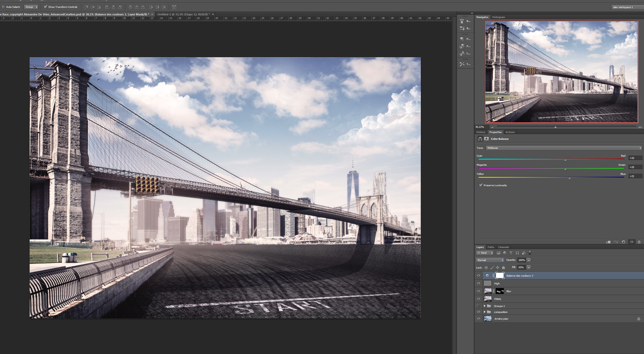
Task: Open the Normal blend mode dropdown
Action: pos(490,260)
